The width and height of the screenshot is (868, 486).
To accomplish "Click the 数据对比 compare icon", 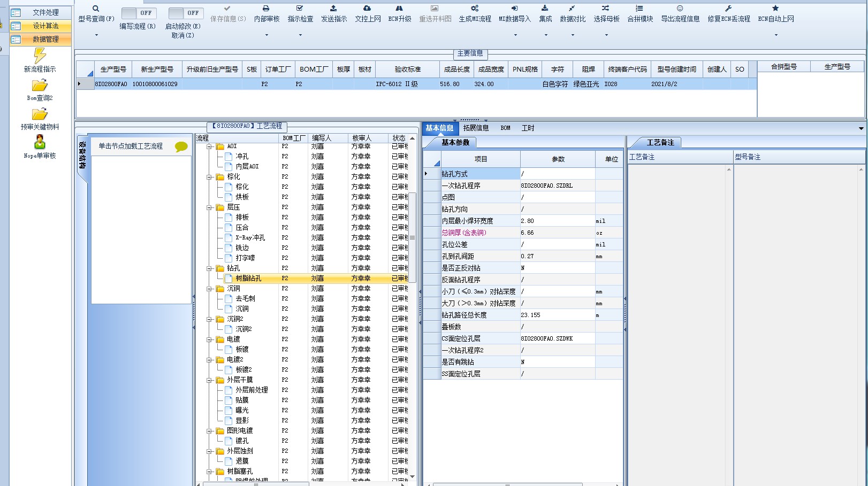I will (572, 9).
